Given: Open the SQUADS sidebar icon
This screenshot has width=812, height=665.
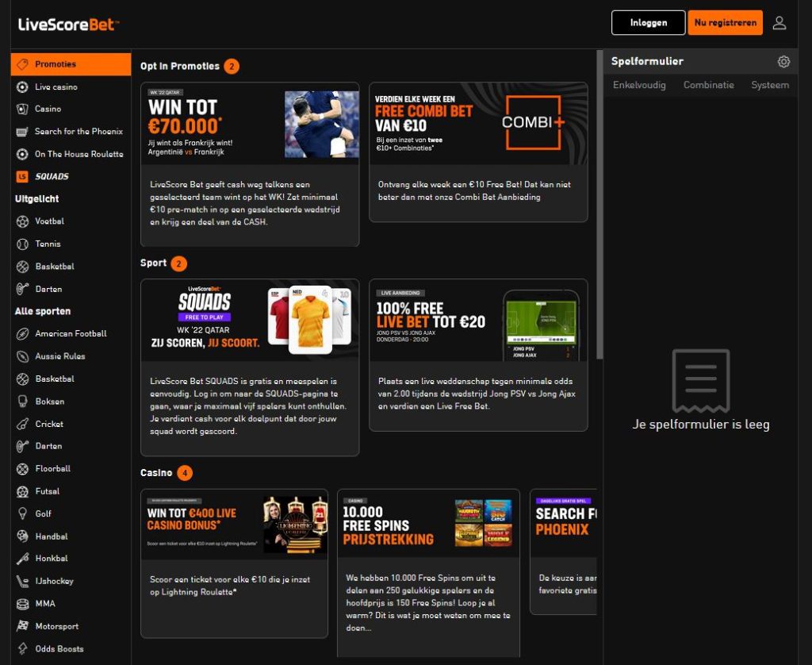Looking at the screenshot, I should tap(22, 176).
